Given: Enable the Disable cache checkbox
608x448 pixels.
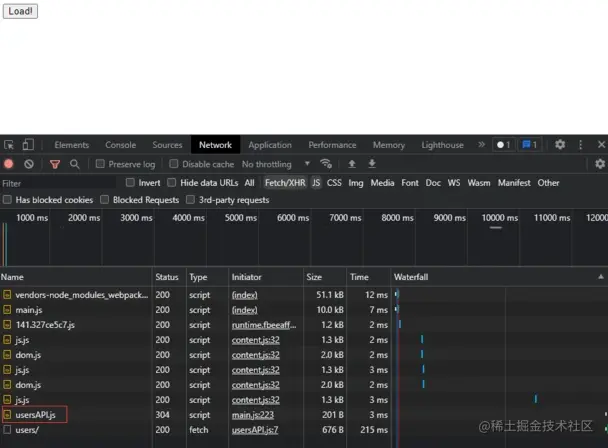Looking at the screenshot, I should coord(174,164).
